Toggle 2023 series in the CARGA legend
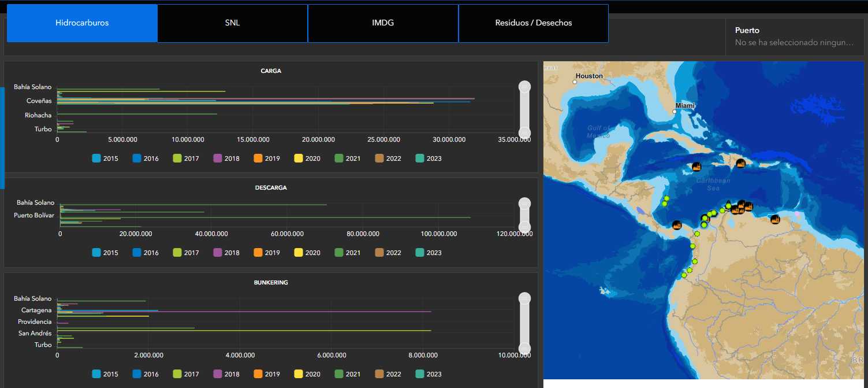 click(x=429, y=158)
